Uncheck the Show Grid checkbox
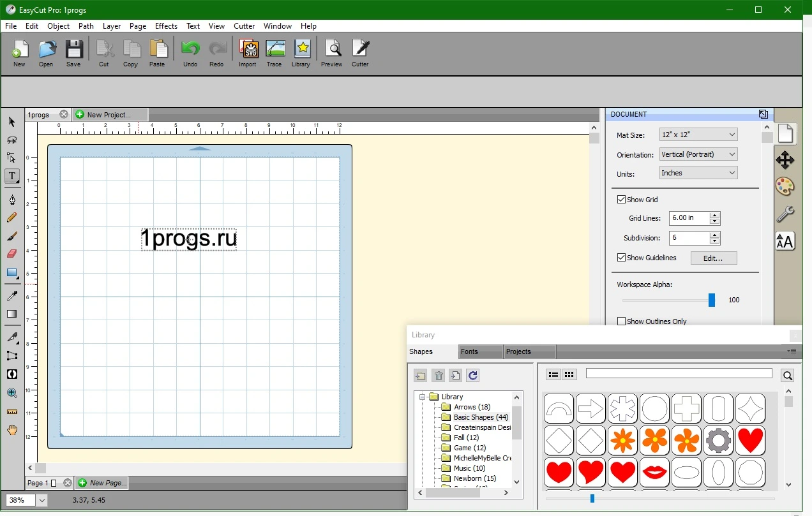 point(621,200)
